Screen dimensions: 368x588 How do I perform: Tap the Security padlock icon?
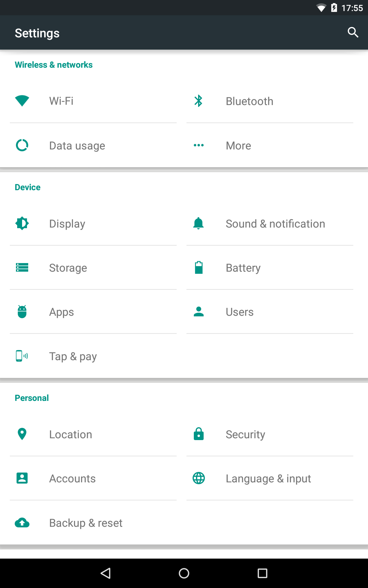(199, 434)
